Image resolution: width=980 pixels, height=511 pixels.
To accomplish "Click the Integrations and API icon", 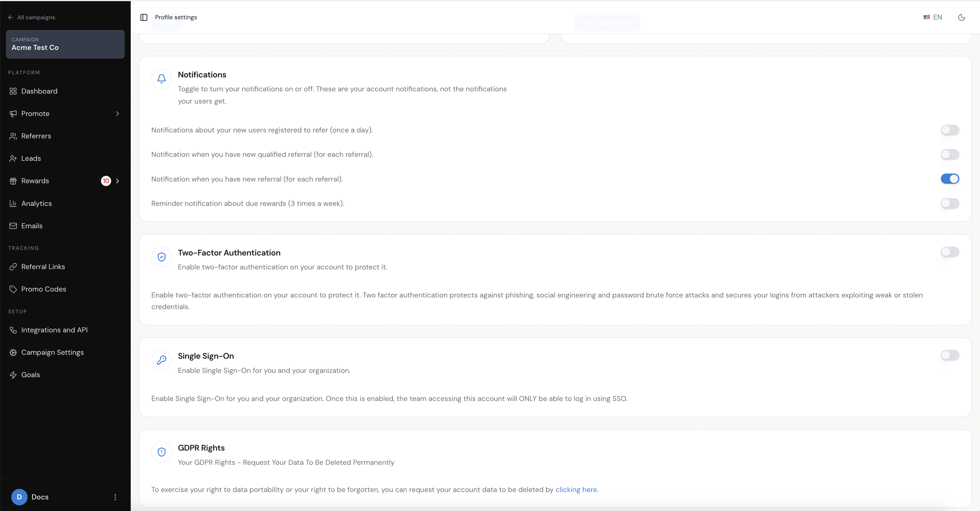I will (x=13, y=330).
